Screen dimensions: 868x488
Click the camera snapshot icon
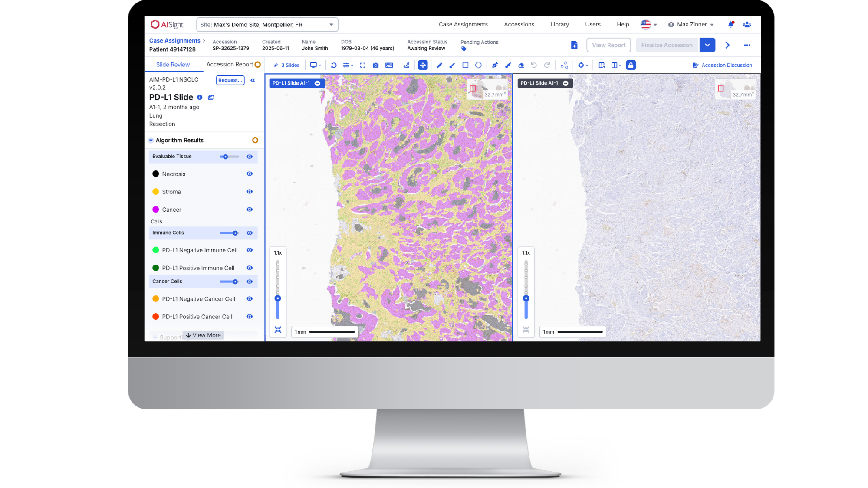point(375,65)
